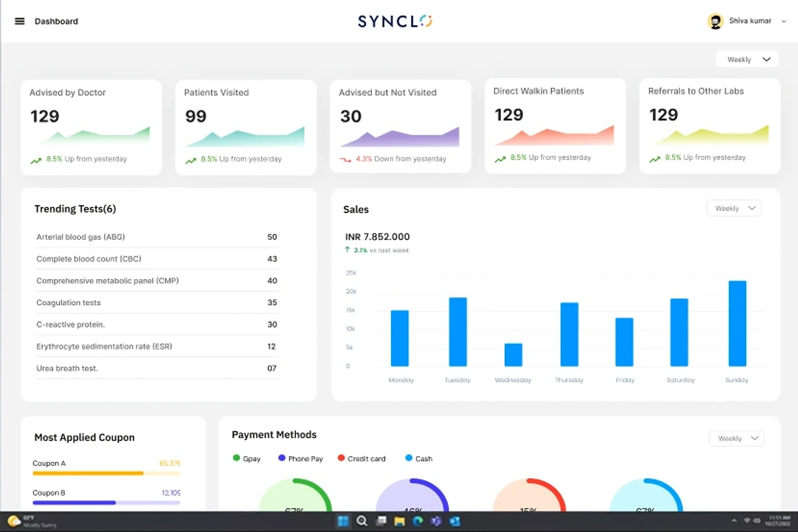798x532 pixels.
Task: Open the Payment Methods Weekly dropdown
Action: click(x=737, y=438)
